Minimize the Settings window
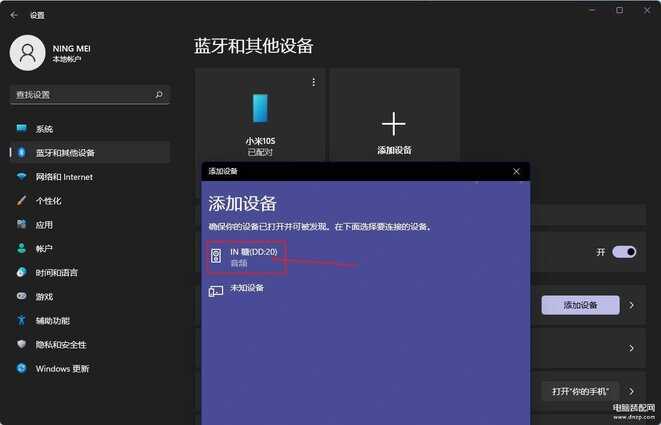This screenshot has width=661, height=425. (x=592, y=10)
